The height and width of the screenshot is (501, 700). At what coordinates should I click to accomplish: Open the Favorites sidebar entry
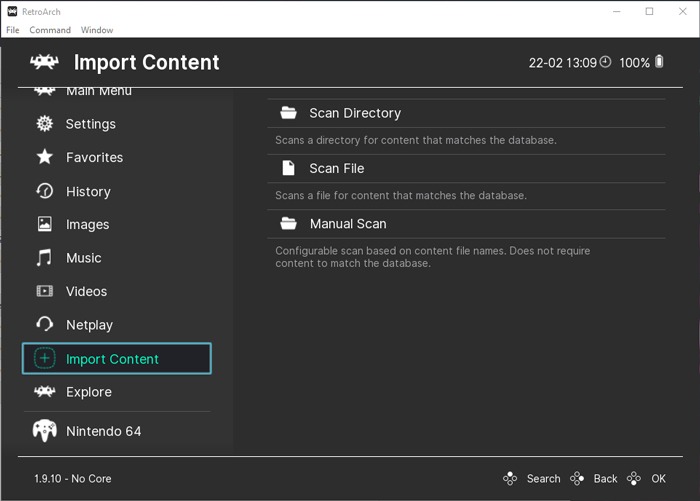click(117, 157)
